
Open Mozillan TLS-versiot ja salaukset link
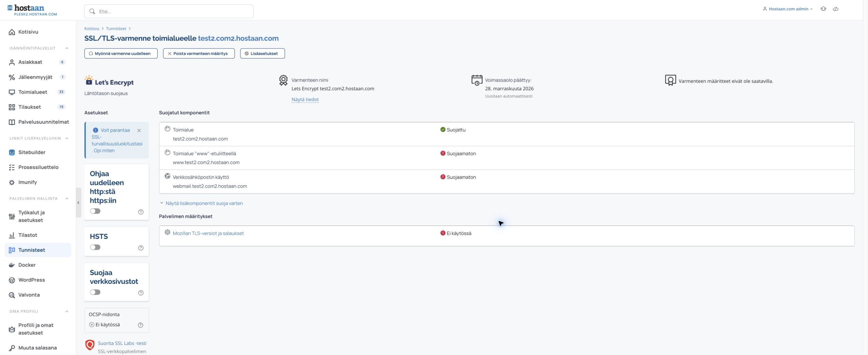tap(208, 233)
